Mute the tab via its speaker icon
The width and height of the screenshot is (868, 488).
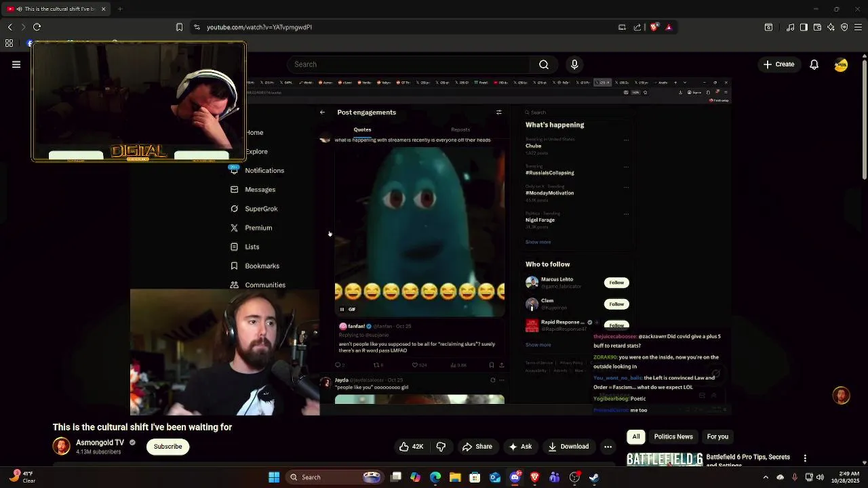(x=18, y=9)
